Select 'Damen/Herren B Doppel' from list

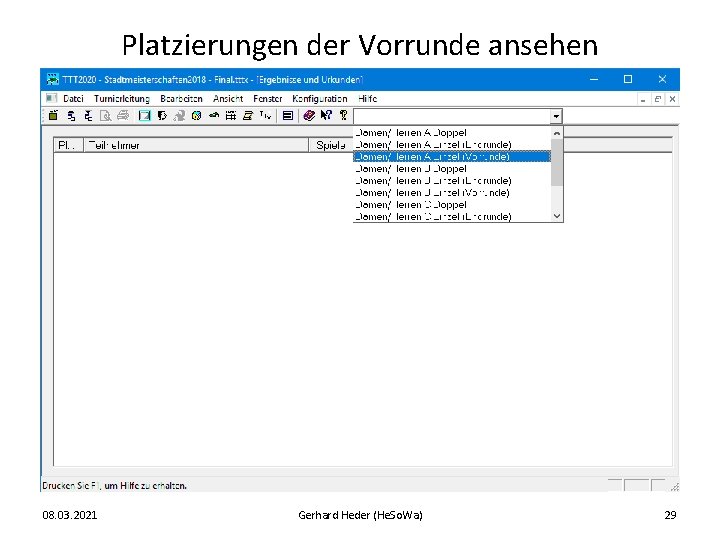tap(452, 169)
